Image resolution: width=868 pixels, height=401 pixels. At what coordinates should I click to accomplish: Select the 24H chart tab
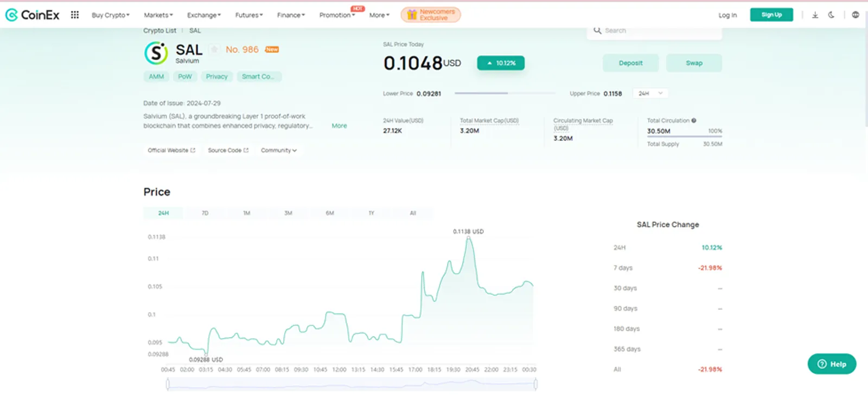163,214
